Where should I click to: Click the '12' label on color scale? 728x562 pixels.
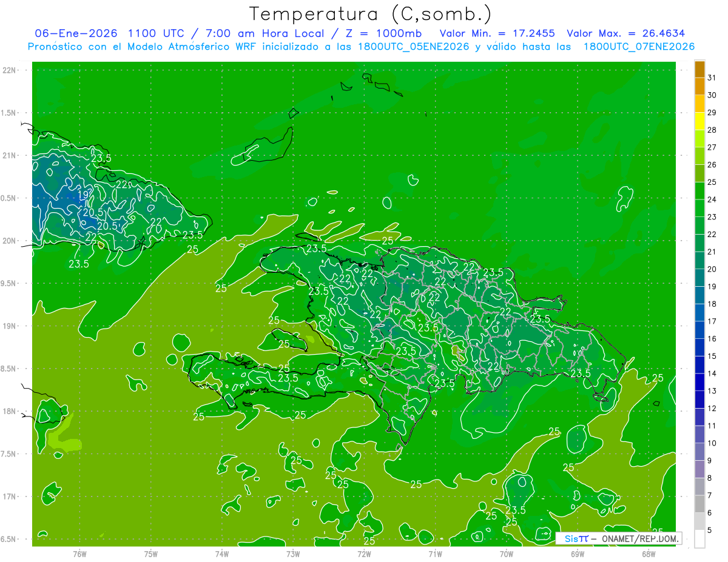click(x=712, y=408)
